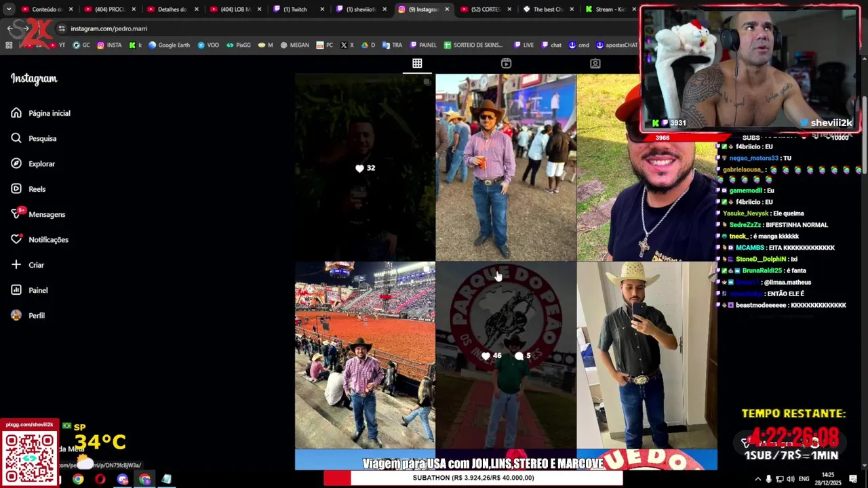
Task: Open the PixGG bookmark
Action: tap(239, 45)
